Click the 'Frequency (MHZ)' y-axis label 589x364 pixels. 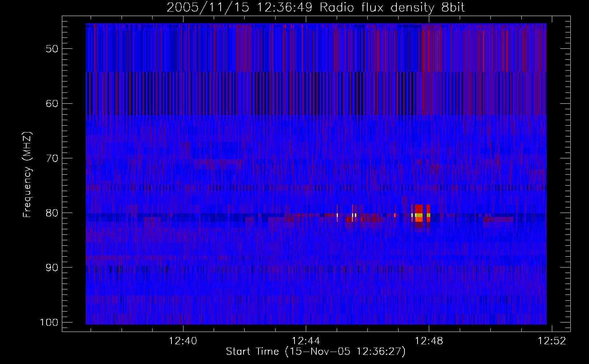click(27, 175)
